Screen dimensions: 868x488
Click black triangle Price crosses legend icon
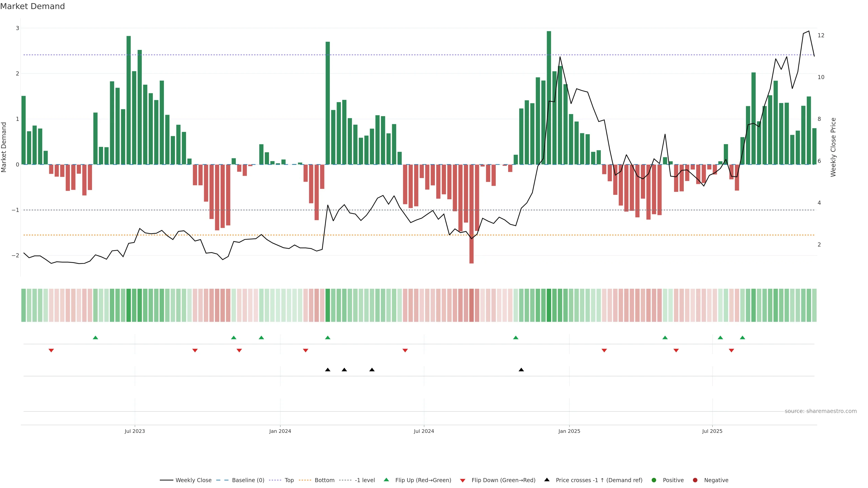click(547, 480)
